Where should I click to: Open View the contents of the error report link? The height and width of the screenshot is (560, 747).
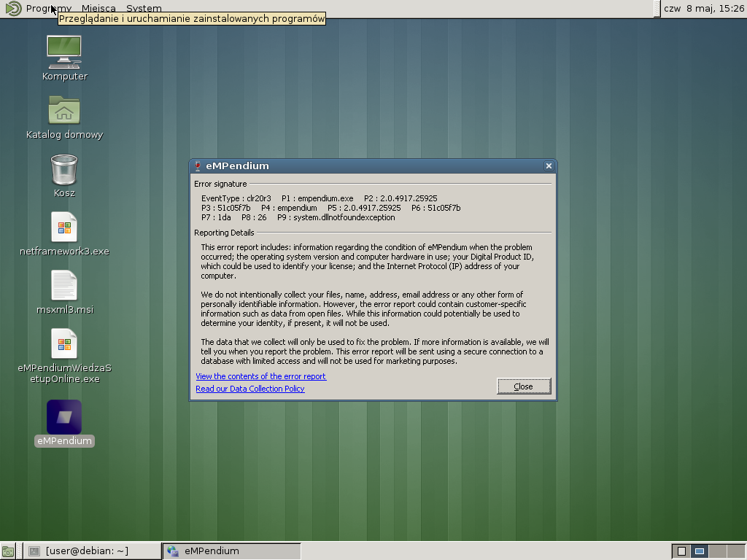coord(260,376)
